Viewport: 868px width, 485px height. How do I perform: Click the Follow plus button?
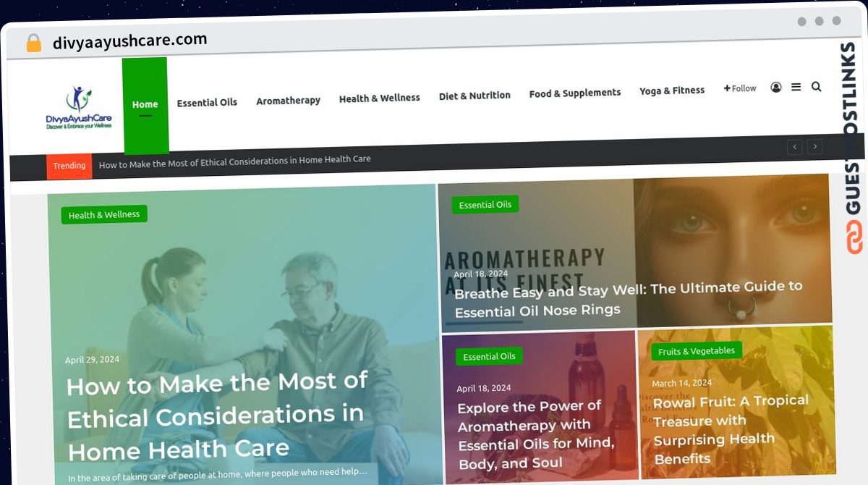[740, 88]
